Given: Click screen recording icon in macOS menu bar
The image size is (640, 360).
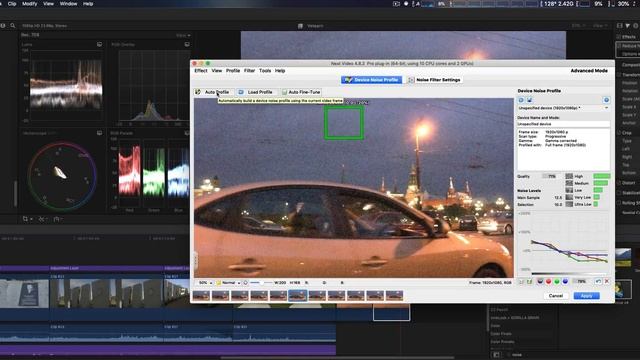Looking at the screenshot, I should tap(396, 4).
